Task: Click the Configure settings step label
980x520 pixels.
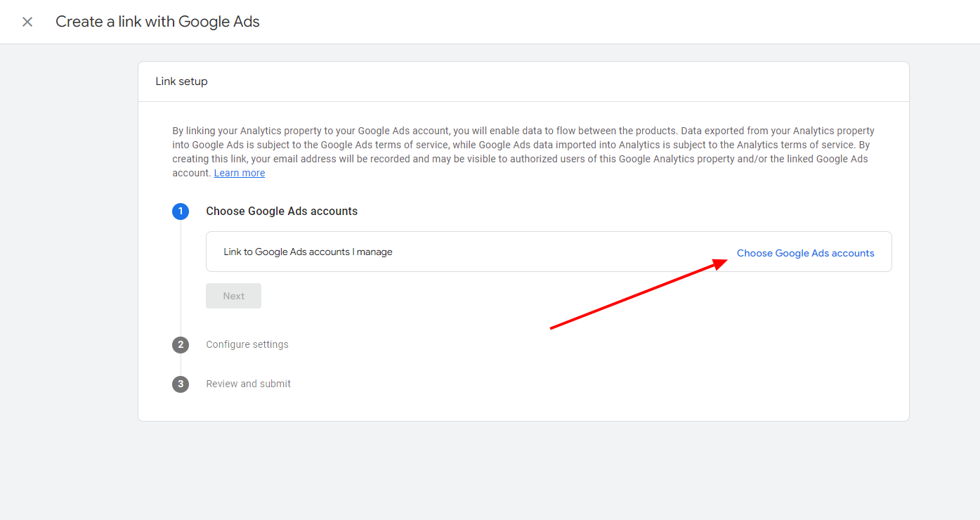Action: coord(247,344)
